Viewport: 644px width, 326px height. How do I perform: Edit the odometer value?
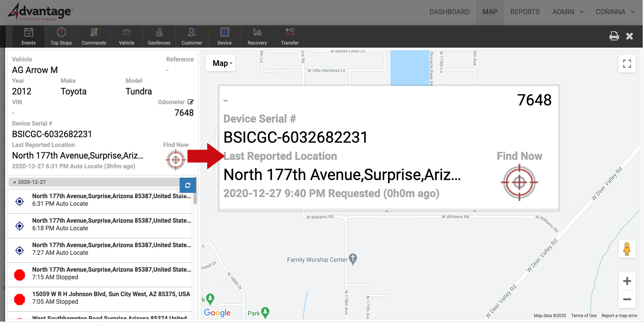(191, 102)
